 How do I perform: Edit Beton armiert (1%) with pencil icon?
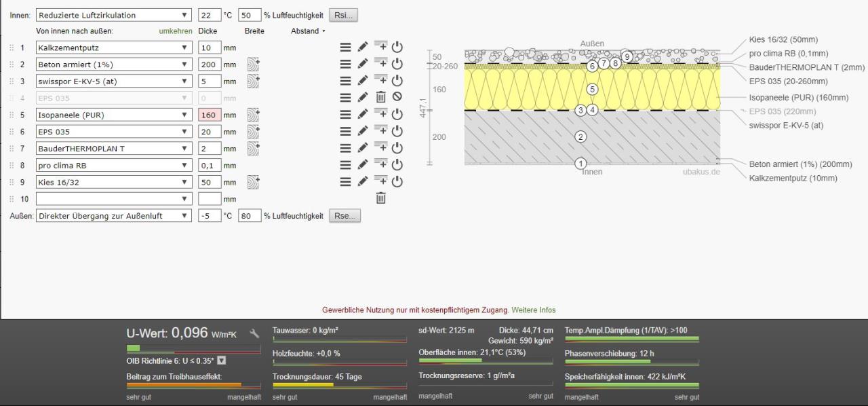pyautogui.click(x=363, y=64)
